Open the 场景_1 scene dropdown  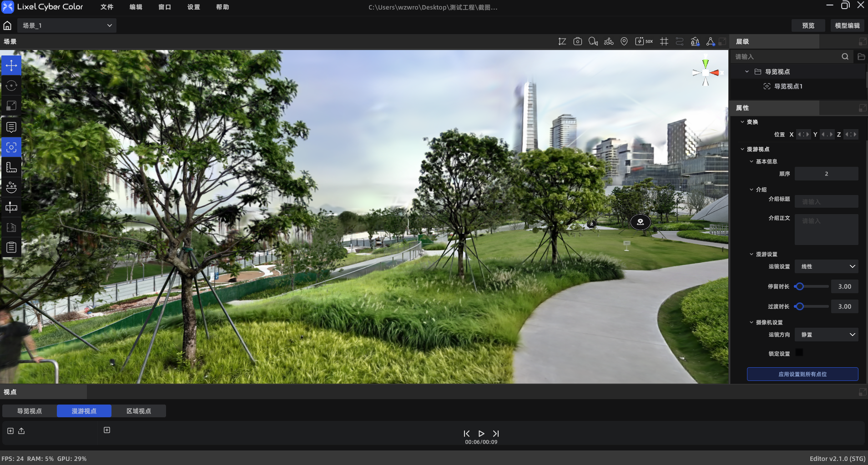(x=67, y=25)
